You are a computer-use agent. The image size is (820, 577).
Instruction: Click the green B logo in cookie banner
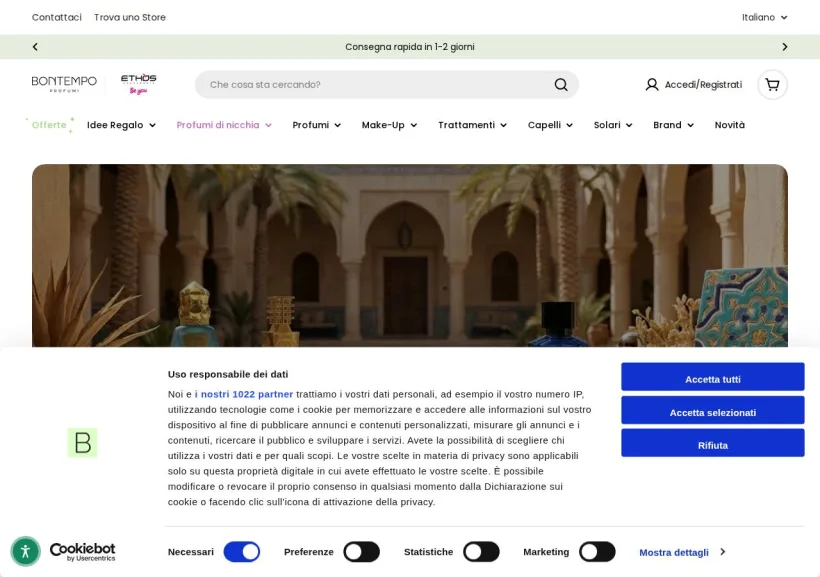pyautogui.click(x=83, y=443)
